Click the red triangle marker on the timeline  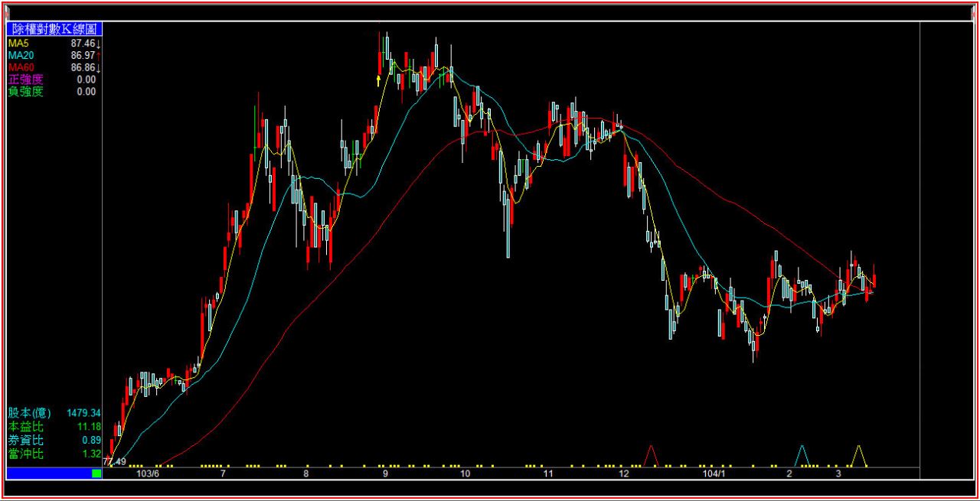point(652,456)
